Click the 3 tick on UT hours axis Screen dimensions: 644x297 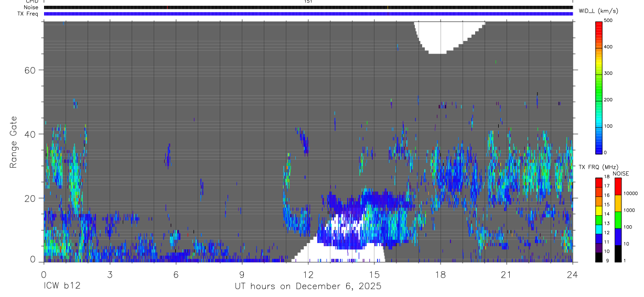pos(110,274)
